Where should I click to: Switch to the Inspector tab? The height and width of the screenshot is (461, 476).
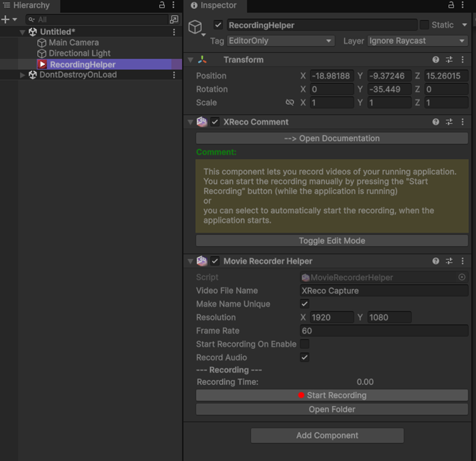tap(214, 5)
